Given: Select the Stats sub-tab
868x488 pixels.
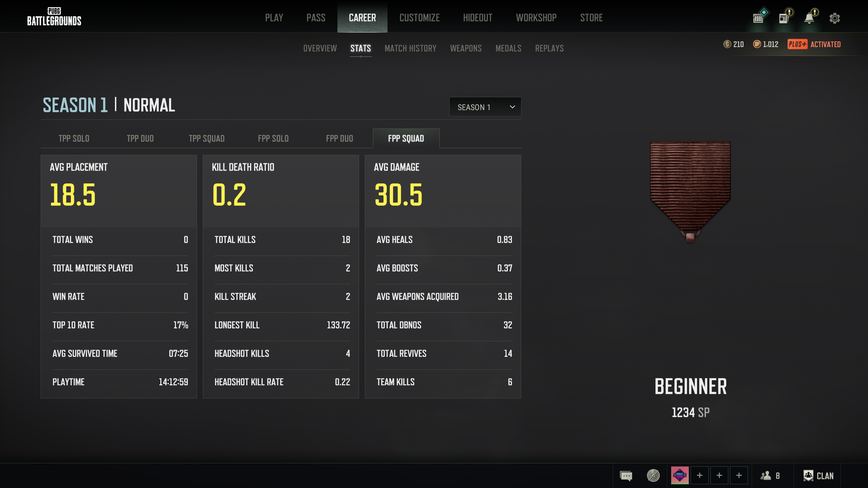Looking at the screenshot, I should [x=361, y=48].
